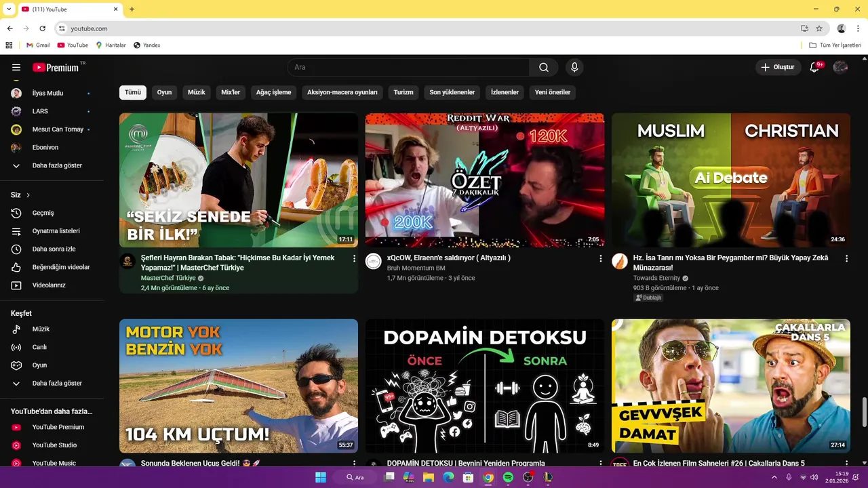Click the Towards Eternity channel avatar

620,262
